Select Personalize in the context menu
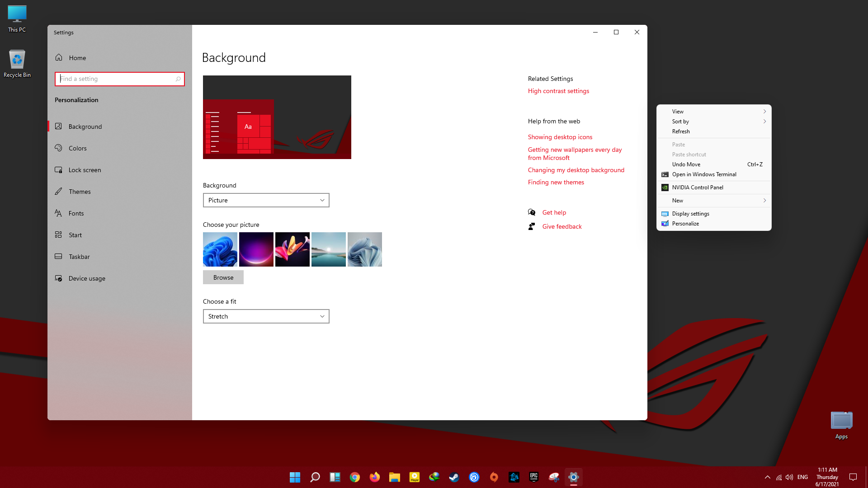 pos(714,224)
